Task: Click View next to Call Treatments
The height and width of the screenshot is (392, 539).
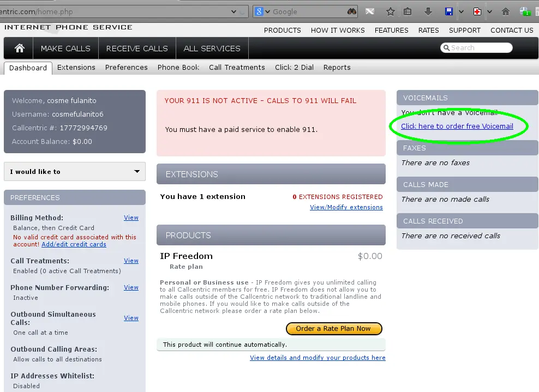Action: [131, 261]
